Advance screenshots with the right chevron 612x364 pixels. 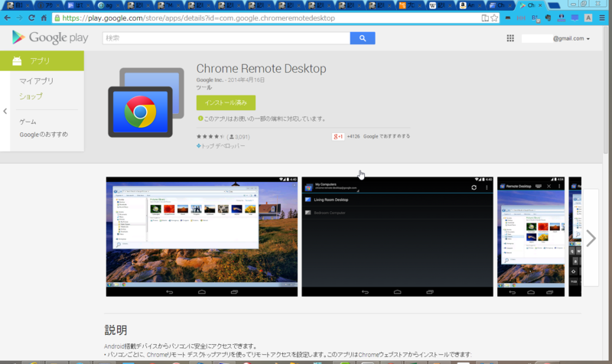(x=591, y=239)
